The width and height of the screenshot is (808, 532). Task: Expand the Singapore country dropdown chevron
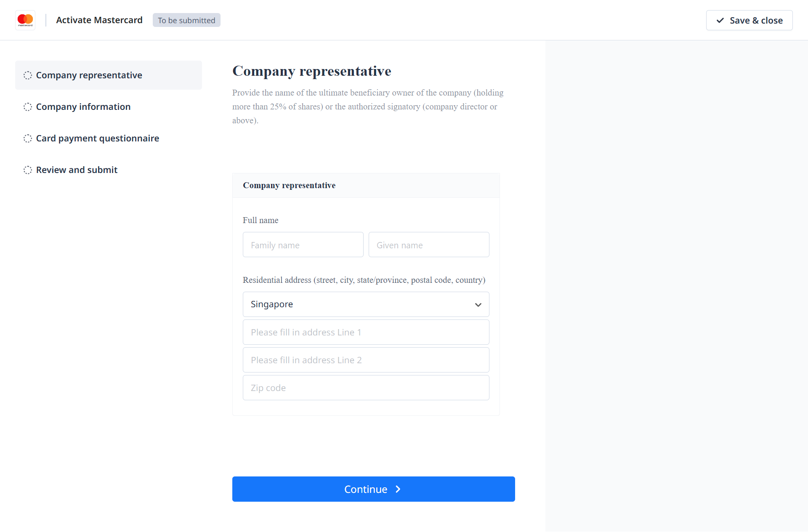(x=478, y=305)
